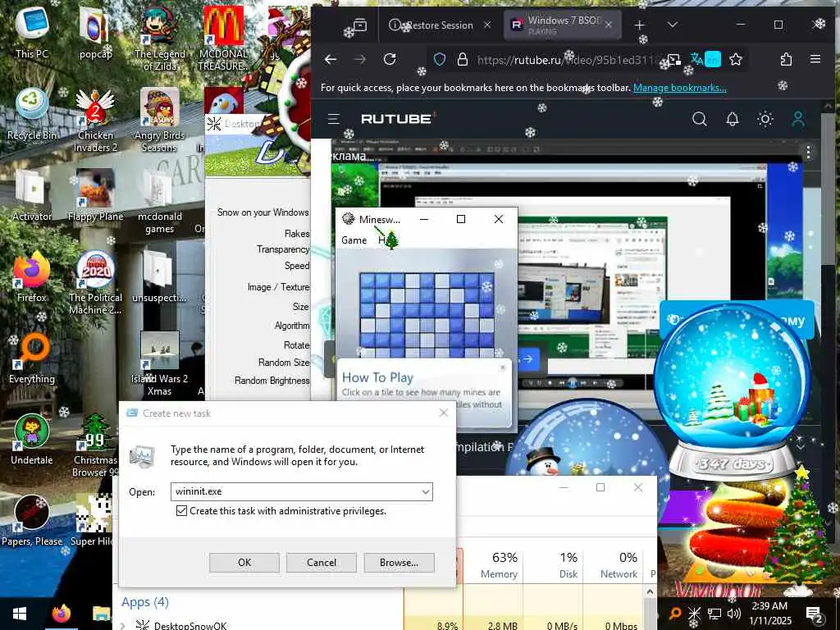Click the volume speaker tray icon
840x630 pixels.
coord(734,614)
